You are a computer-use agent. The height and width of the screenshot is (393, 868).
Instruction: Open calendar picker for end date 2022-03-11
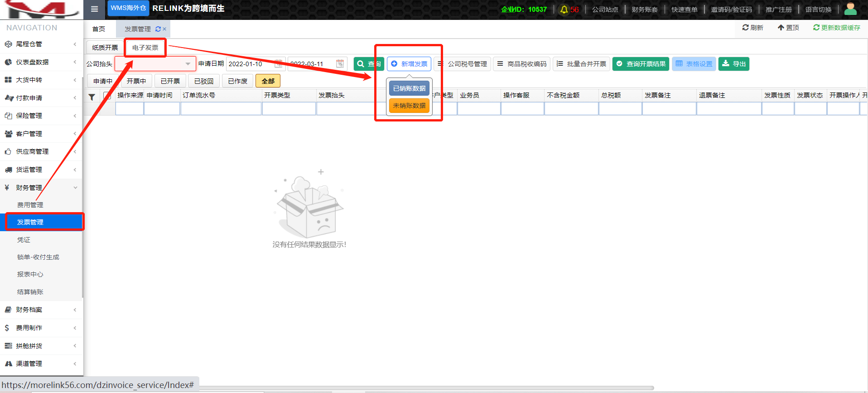(x=340, y=64)
